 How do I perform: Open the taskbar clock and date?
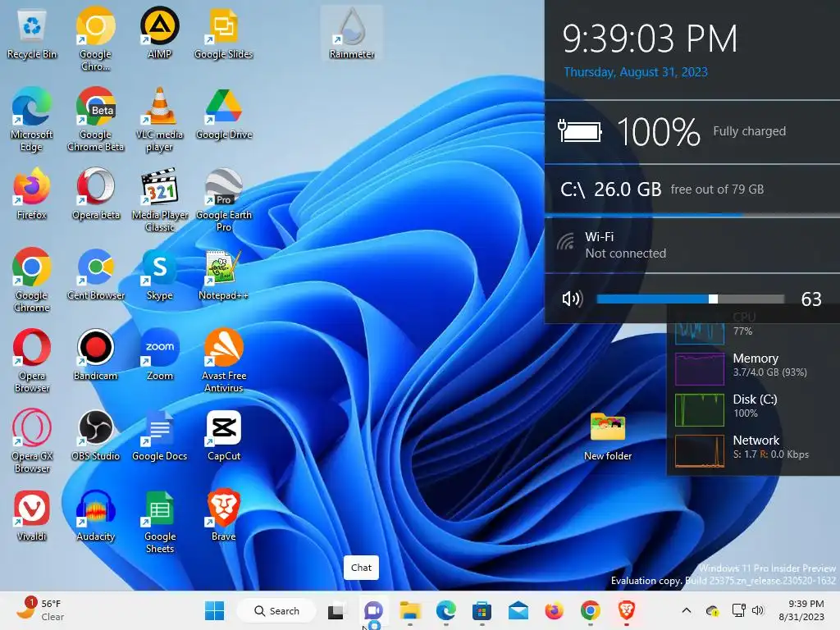pos(801,610)
